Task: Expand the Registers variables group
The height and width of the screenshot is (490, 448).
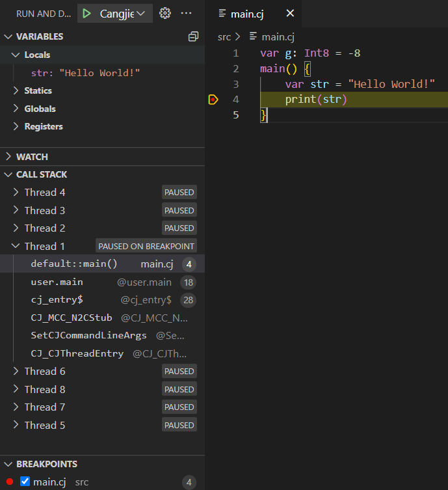Action: (43, 127)
